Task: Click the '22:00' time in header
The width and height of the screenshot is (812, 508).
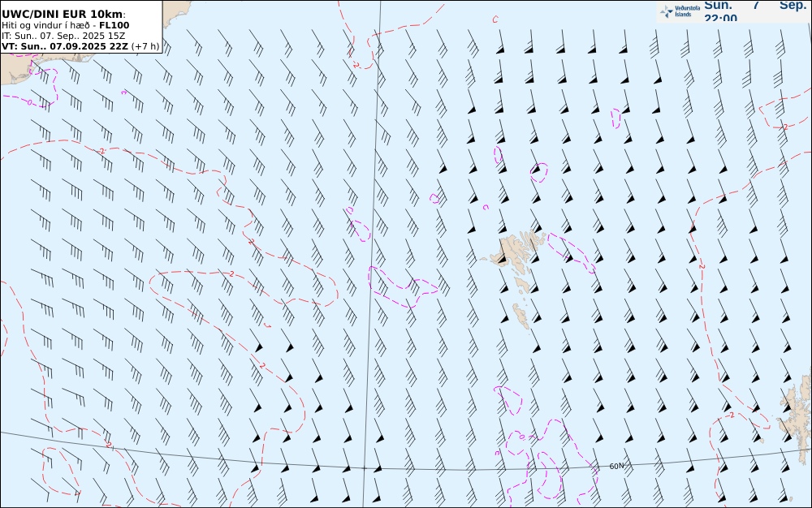Action: 720,18
